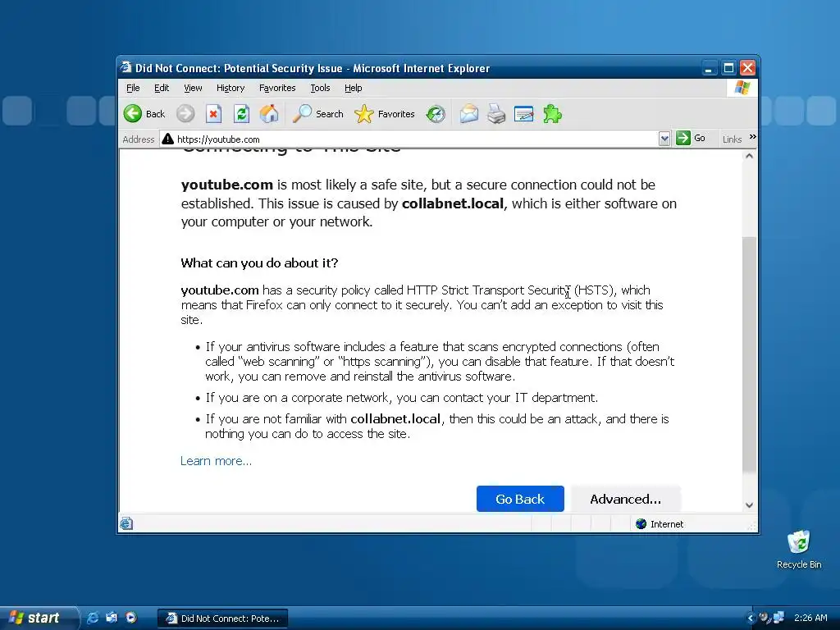
Task: Click the Links toolbar label
Action: 732,139
